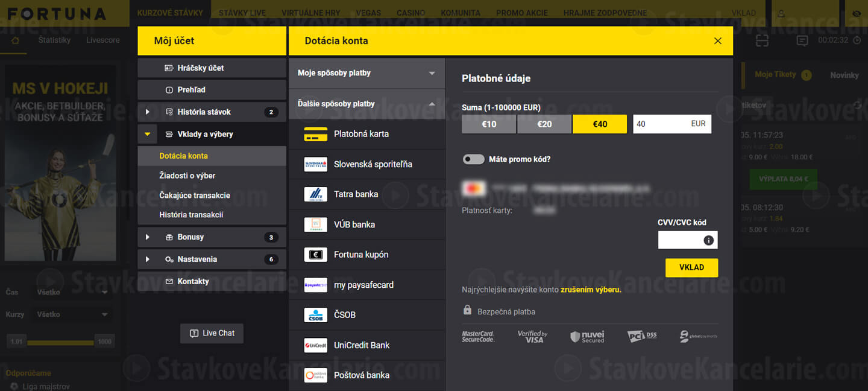Select the VÚB banka payment option
Image resolution: width=868 pixels, height=391 pixels.
click(x=366, y=224)
